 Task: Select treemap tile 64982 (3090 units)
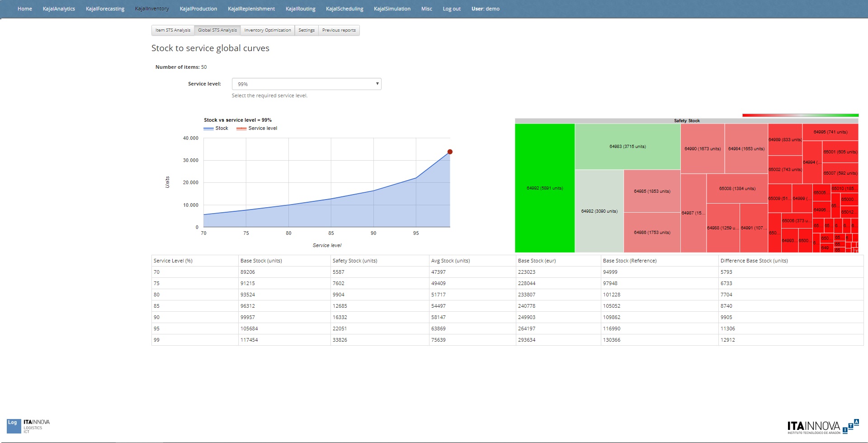[x=599, y=211]
